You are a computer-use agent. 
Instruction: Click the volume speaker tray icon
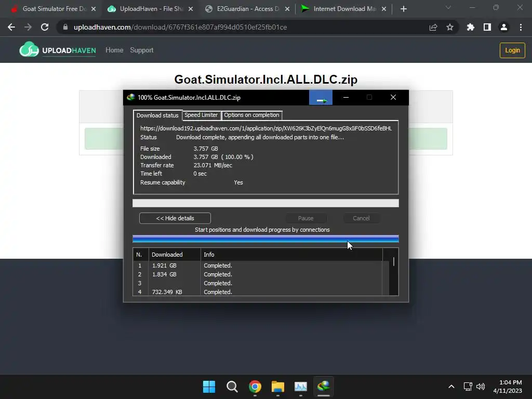pyautogui.click(x=481, y=387)
